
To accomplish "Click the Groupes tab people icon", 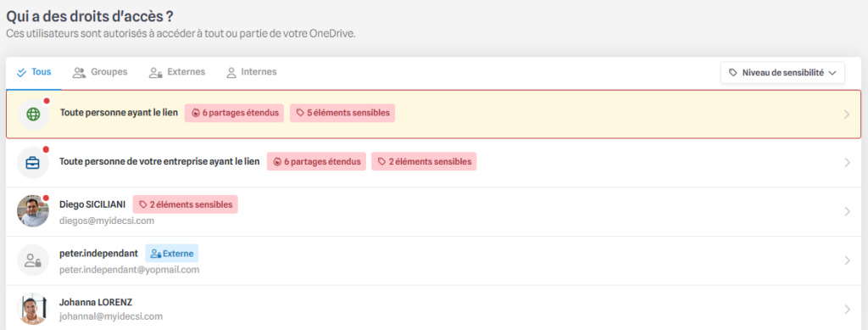I will [x=79, y=72].
